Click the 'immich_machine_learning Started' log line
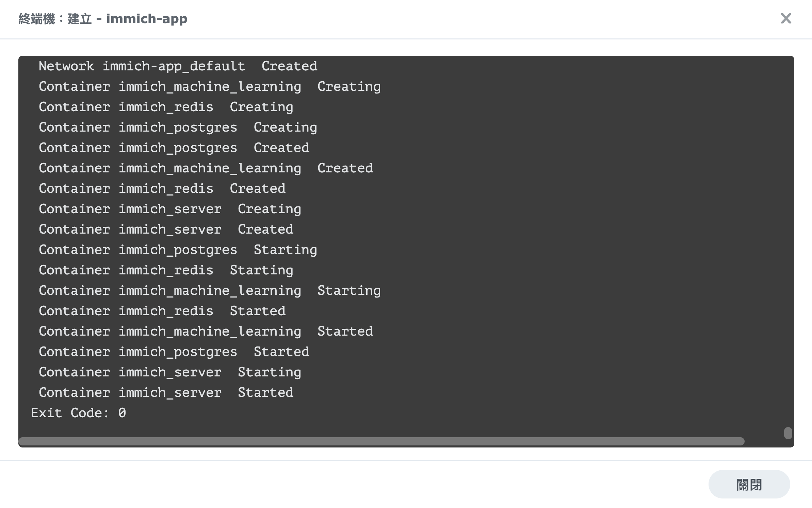Image resolution: width=812 pixels, height=508 pixels. (206, 331)
